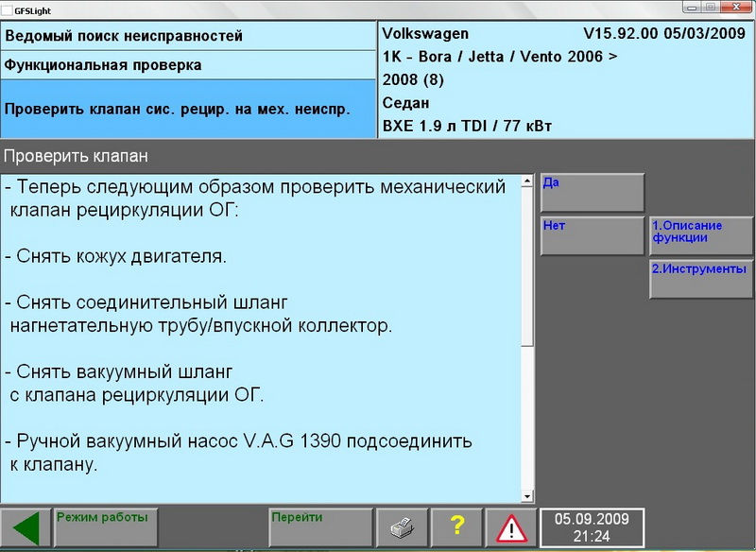Open help with yellow question mark

point(456,527)
